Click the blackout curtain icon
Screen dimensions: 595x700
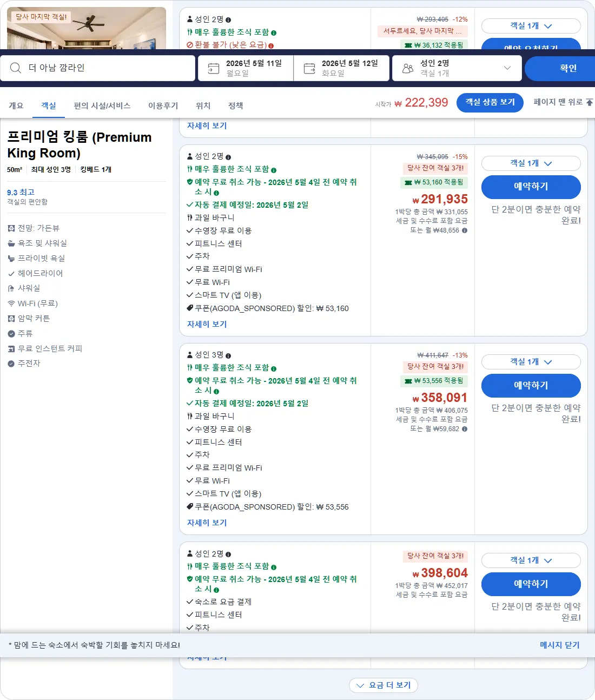click(x=11, y=319)
